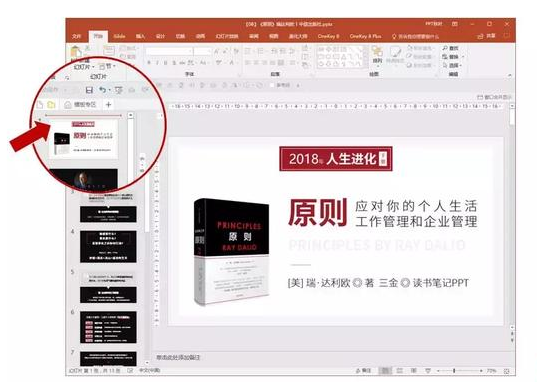Open the 节 section dropdown
537x382 pixels.
[107, 66]
